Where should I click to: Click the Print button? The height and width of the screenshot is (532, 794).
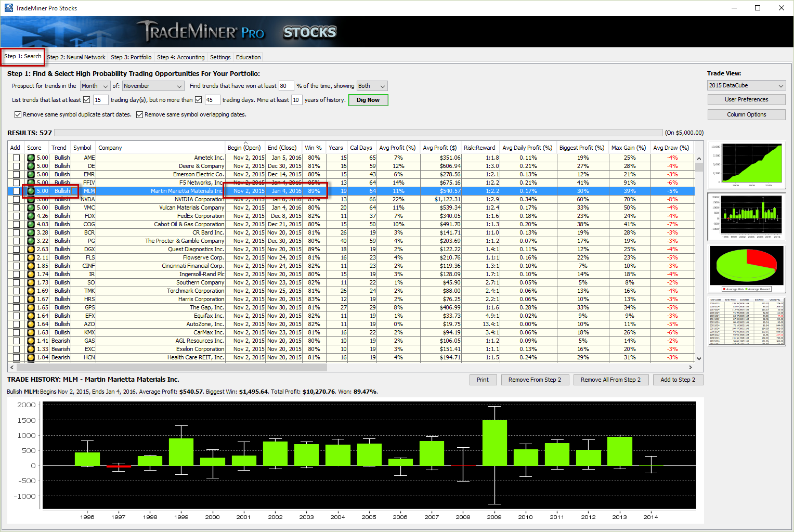(483, 380)
